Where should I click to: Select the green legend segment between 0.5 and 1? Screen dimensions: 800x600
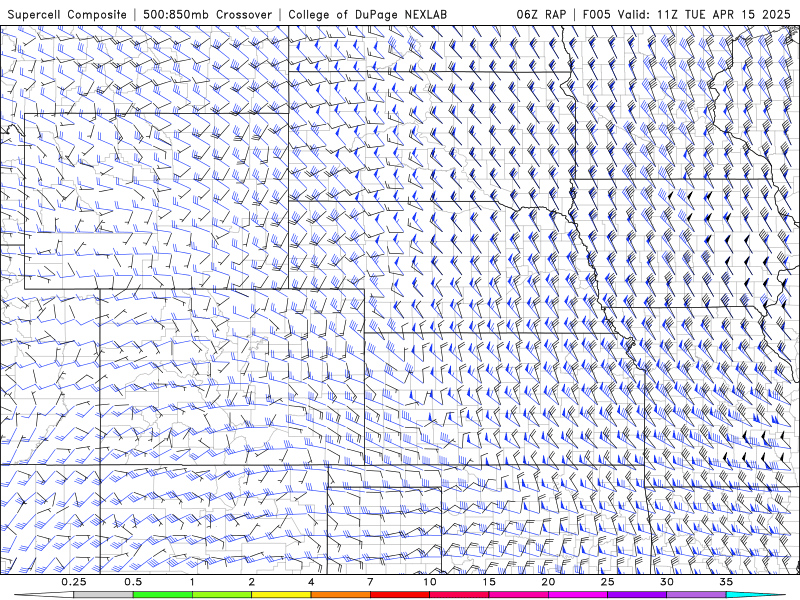pyautogui.click(x=163, y=595)
